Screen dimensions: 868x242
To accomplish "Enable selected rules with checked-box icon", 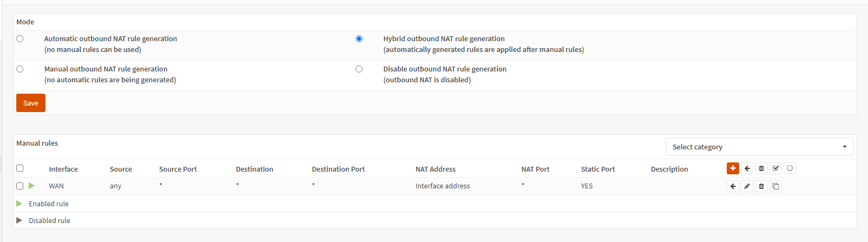I will click(775, 168).
